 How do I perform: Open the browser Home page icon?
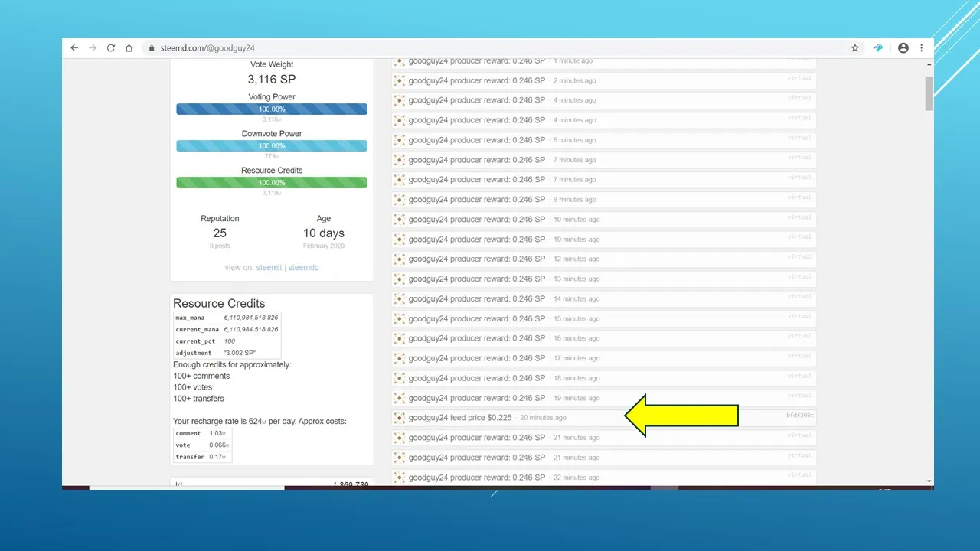(x=129, y=47)
